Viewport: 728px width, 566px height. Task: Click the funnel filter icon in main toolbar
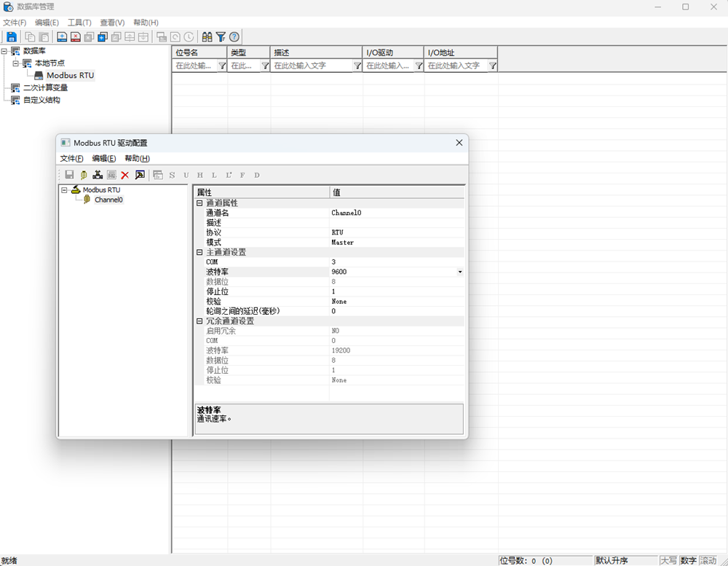[221, 36]
